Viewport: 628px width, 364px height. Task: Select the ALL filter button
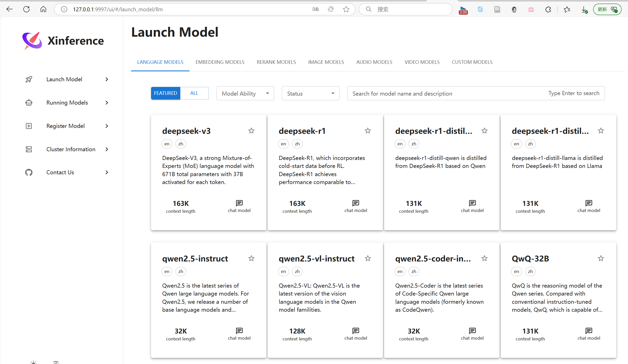194,93
